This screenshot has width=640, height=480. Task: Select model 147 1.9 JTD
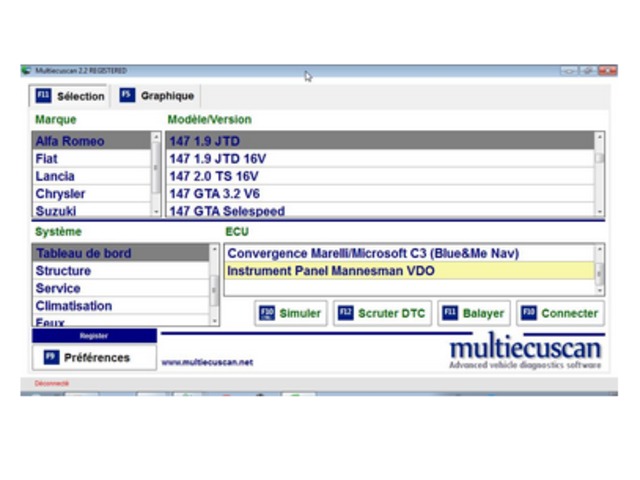click(380, 141)
